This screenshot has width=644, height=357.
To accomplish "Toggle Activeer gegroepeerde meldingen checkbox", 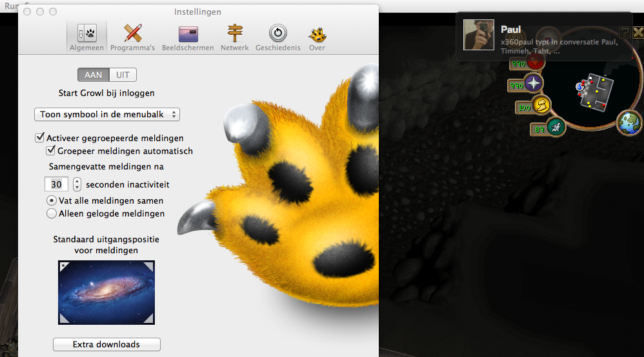I will click(39, 137).
